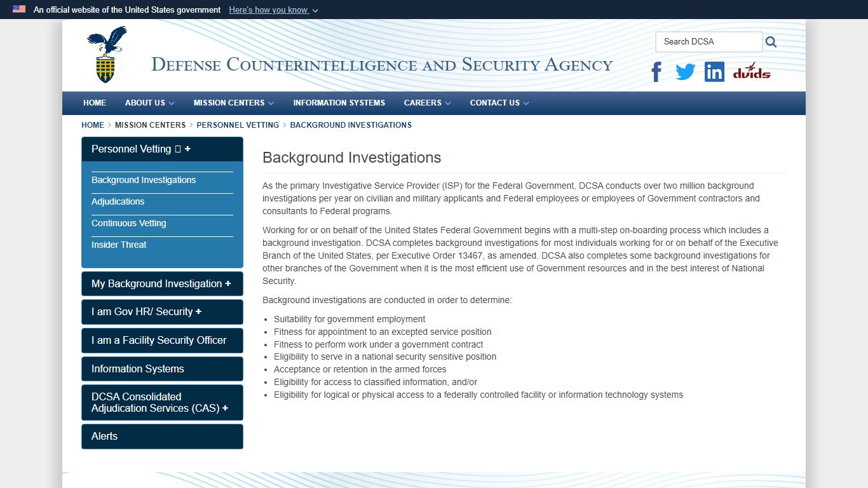The width and height of the screenshot is (868, 488).
Task: Open I am a Facility Security Officer
Action: [162, 341]
